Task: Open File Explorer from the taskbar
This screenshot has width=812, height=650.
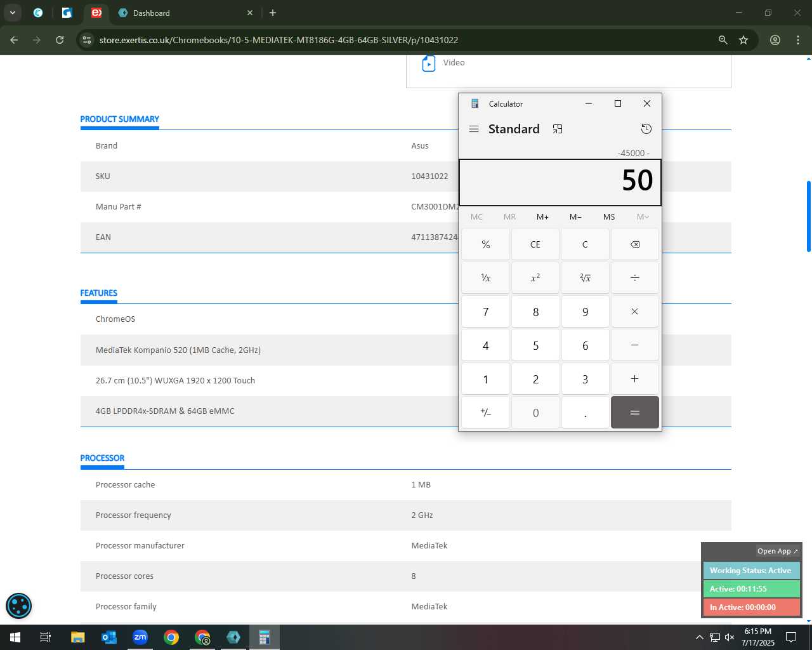Action: [x=77, y=637]
